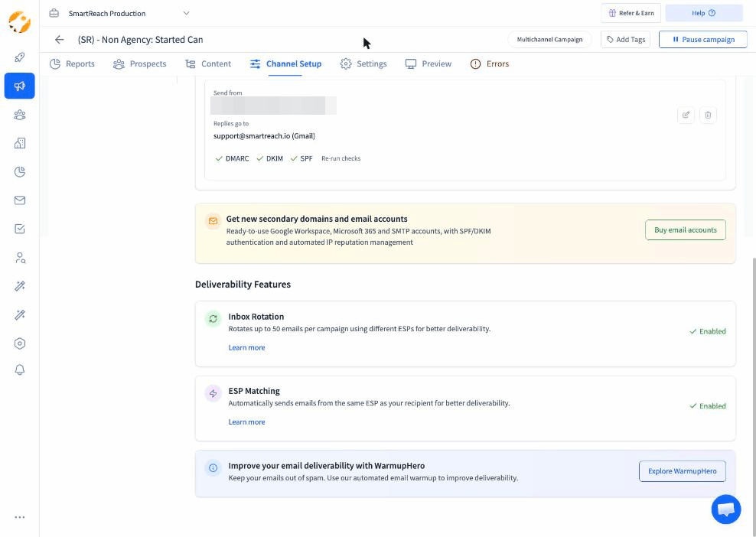Open the pie chart reports sidebar icon
This screenshot has height=537, width=756.
click(x=20, y=171)
